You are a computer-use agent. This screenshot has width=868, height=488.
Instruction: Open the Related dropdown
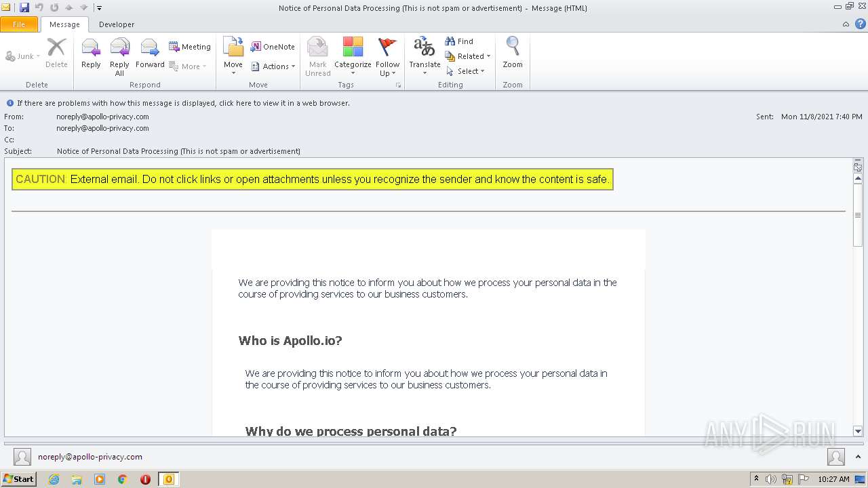[x=467, y=56]
